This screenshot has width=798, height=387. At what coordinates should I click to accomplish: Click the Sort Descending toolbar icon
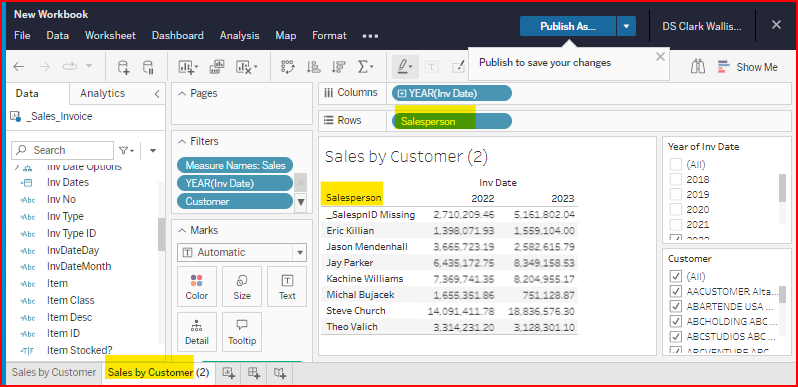pos(338,67)
